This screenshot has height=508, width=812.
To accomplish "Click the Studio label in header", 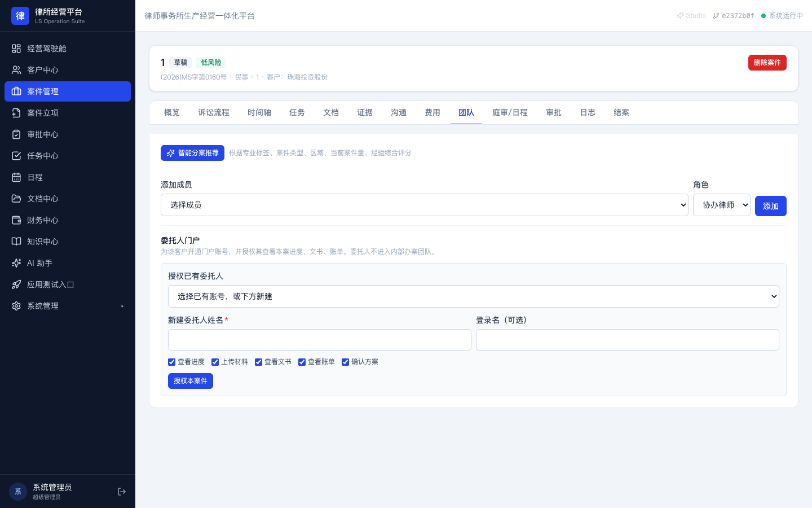I will point(691,16).
